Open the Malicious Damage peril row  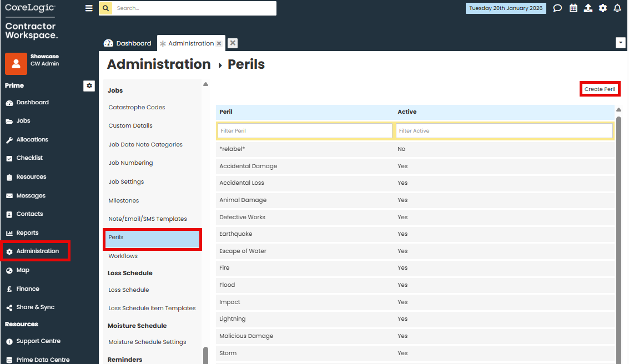click(x=415, y=336)
